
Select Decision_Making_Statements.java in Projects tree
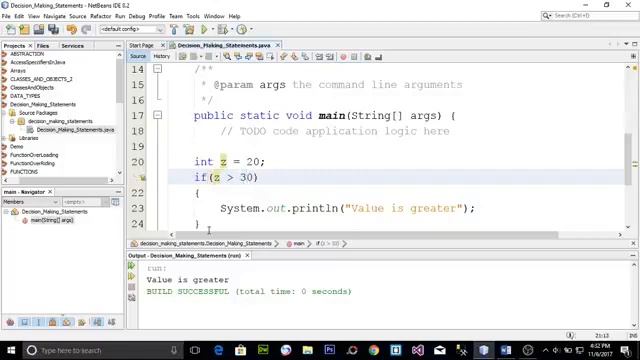(x=75, y=130)
